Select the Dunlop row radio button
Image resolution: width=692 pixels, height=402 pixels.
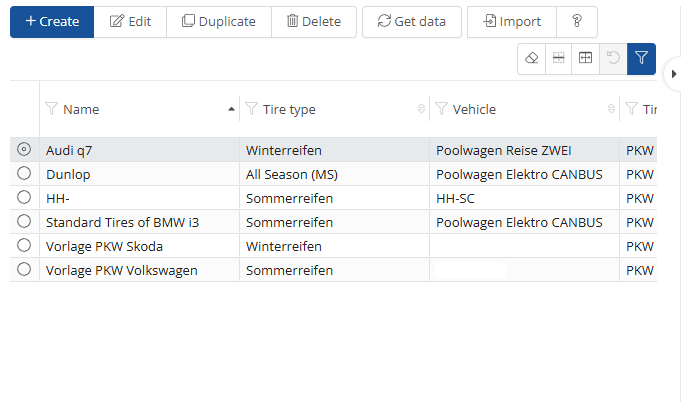24,173
